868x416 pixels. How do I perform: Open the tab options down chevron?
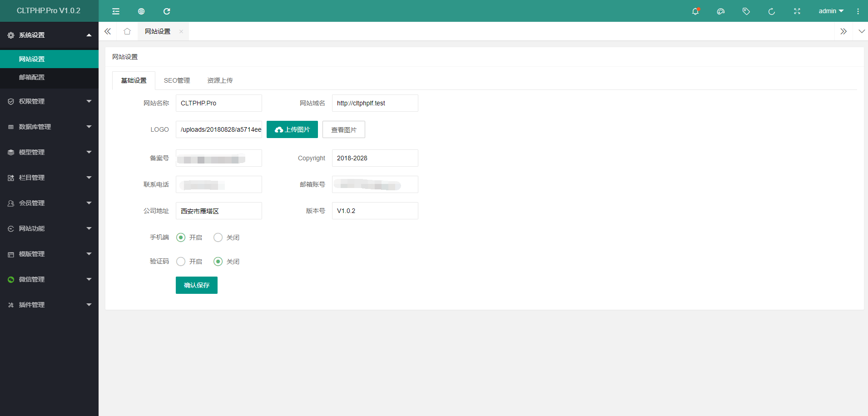(x=862, y=31)
